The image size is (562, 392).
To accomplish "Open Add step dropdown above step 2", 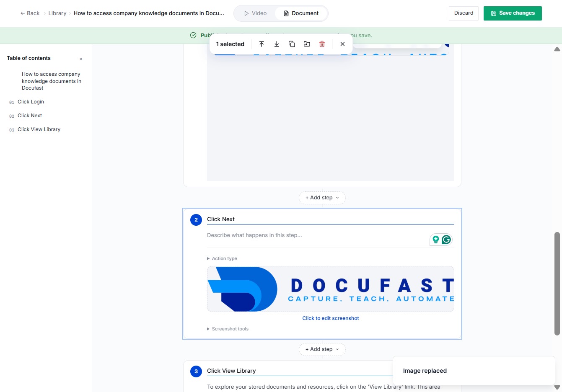I will click(x=322, y=198).
